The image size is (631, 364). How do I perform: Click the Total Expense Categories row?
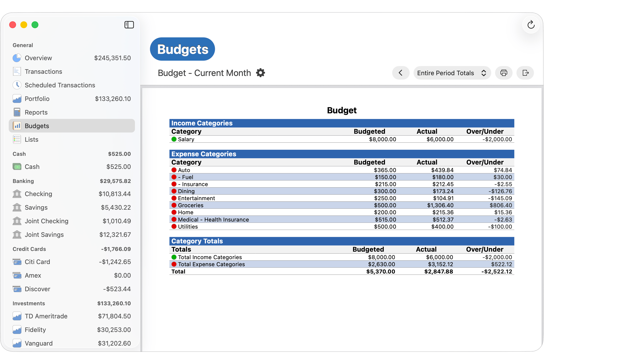[211, 264]
